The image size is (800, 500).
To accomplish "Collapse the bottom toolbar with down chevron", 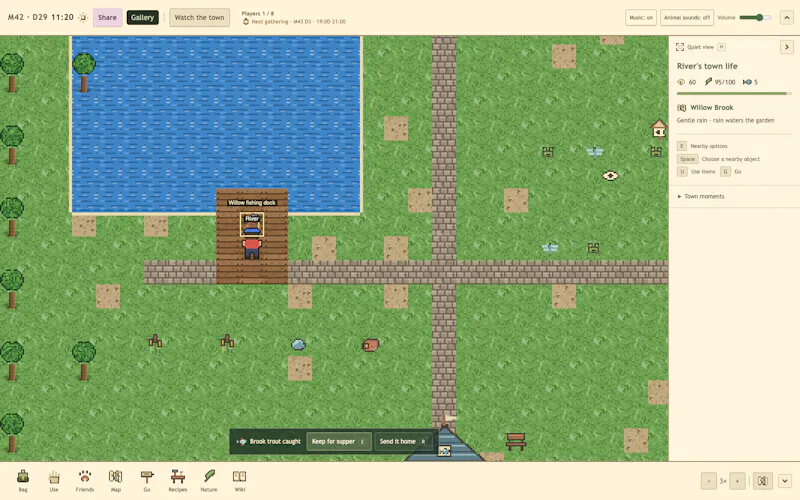I will [x=785, y=481].
